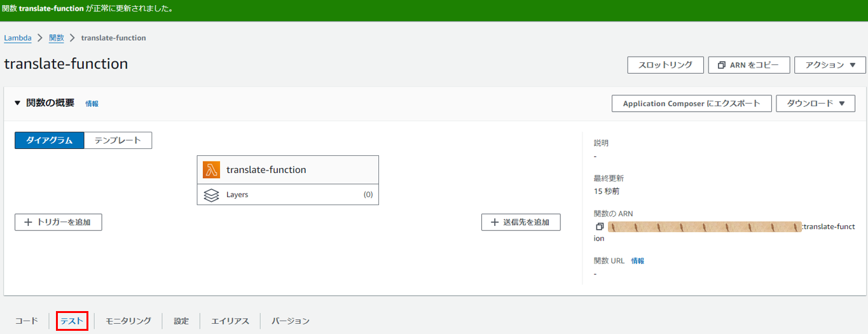Screen dimensions: 868x334
Task: Click the 関数の ARN label
Action: pos(613,213)
